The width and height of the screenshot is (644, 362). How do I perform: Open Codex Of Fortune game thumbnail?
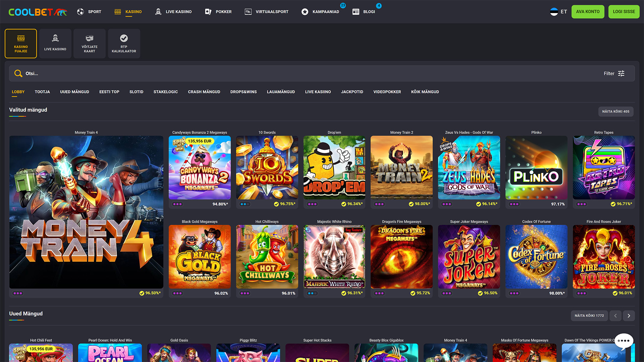536,257
